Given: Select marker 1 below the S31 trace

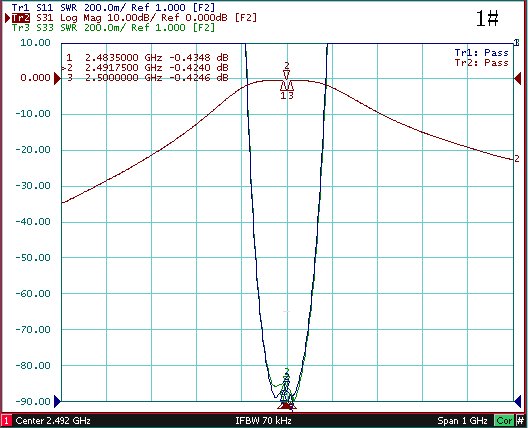Looking at the screenshot, I should (283, 90).
